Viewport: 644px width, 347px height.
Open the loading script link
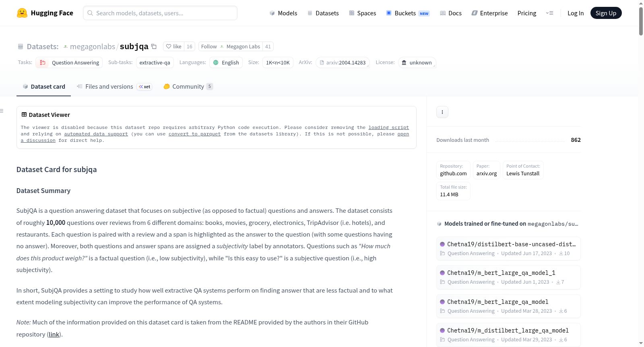pos(388,127)
